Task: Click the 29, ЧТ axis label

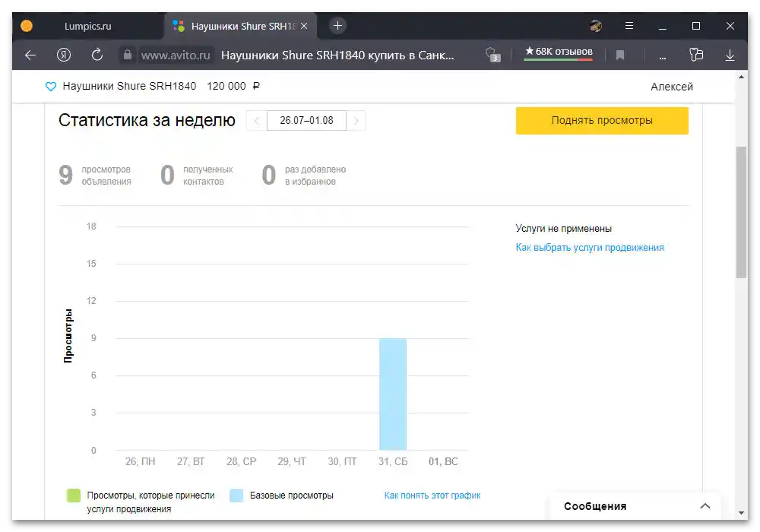Action: [292, 462]
